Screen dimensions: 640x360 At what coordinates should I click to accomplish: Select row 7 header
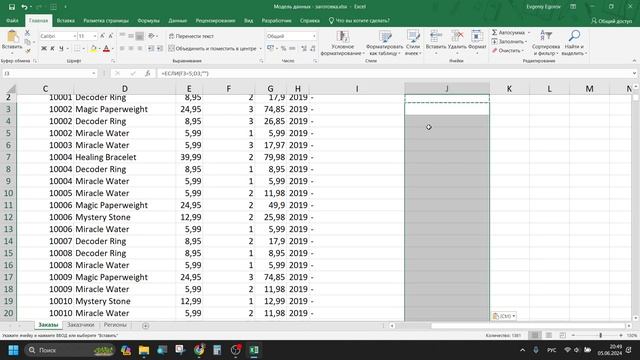click(x=8, y=157)
